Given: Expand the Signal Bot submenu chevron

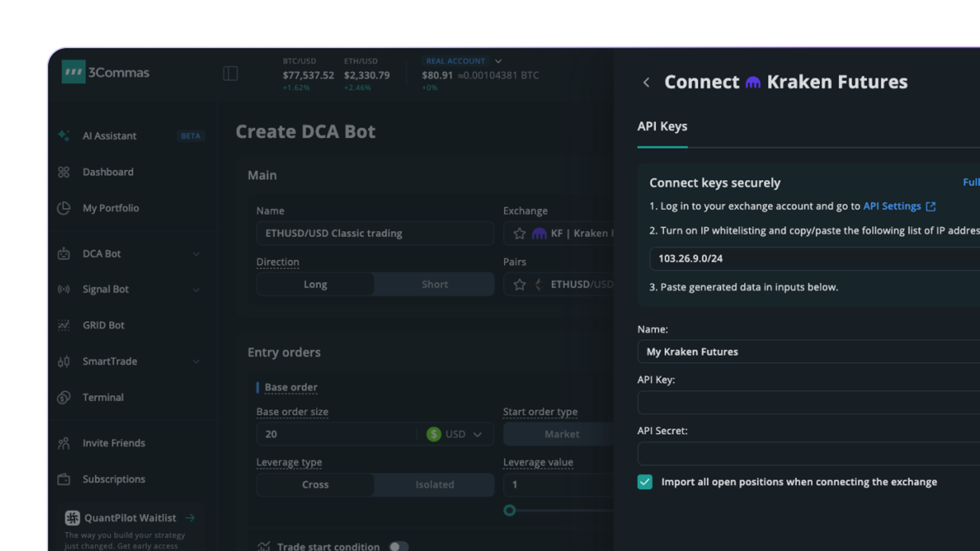Looking at the screenshot, I should pos(196,290).
